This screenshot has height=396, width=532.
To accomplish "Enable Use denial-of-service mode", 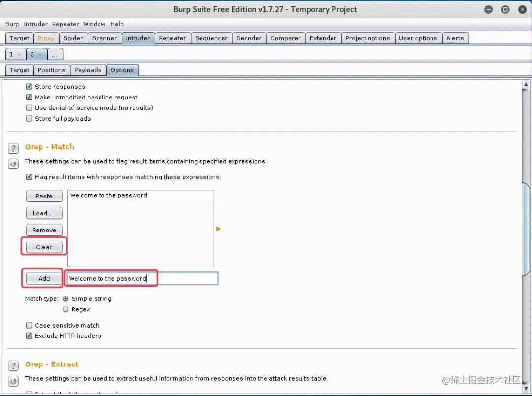I will [x=29, y=108].
